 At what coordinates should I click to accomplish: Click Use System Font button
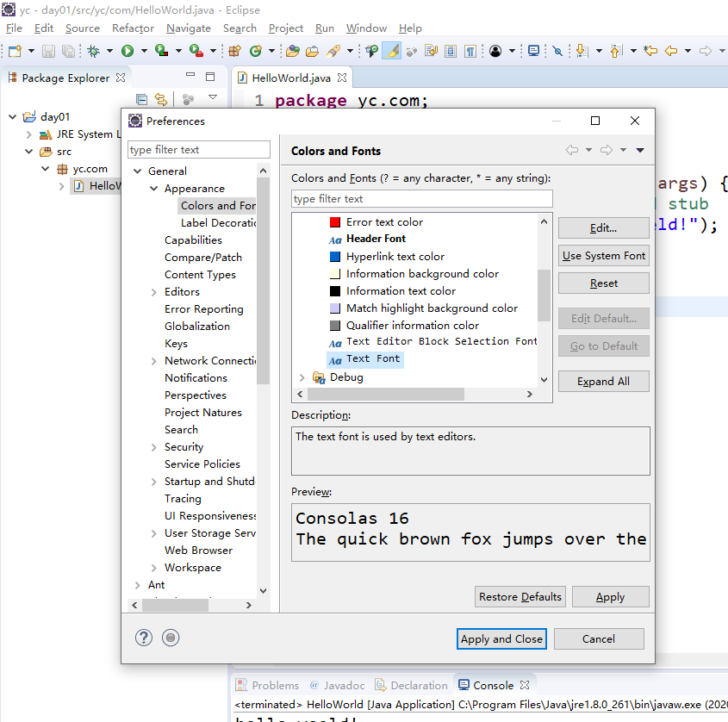click(603, 256)
